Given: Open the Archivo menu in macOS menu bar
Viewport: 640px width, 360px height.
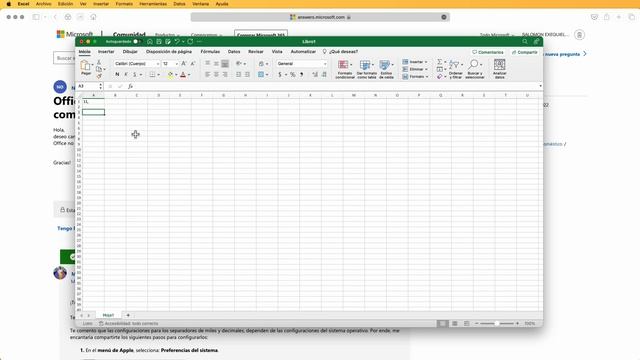Looking at the screenshot, I should pyautogui.click(x=44, y=4).
